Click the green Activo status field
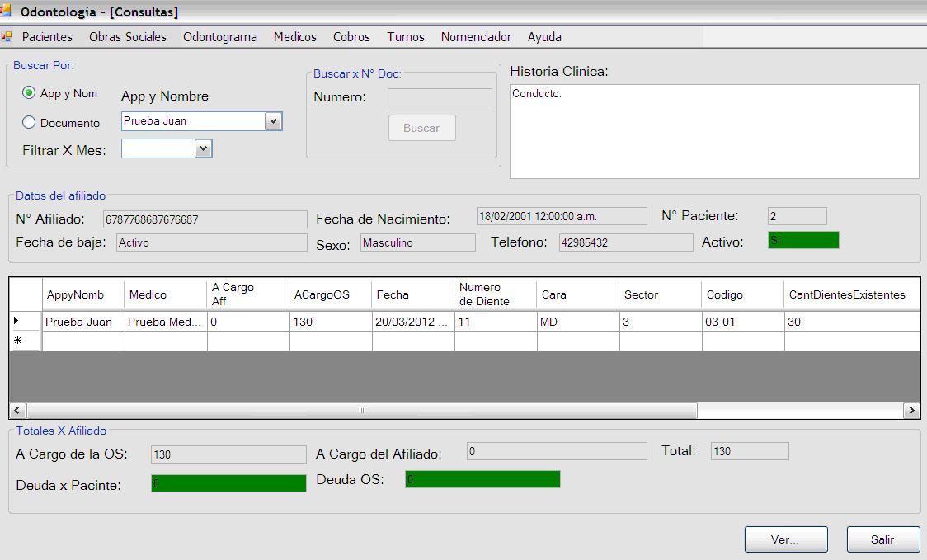 802,240
